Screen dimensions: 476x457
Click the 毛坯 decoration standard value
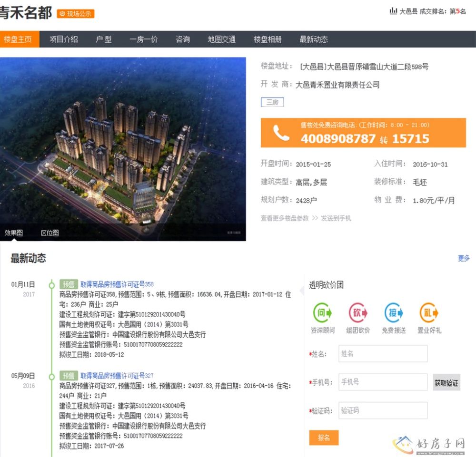[419, 182]
